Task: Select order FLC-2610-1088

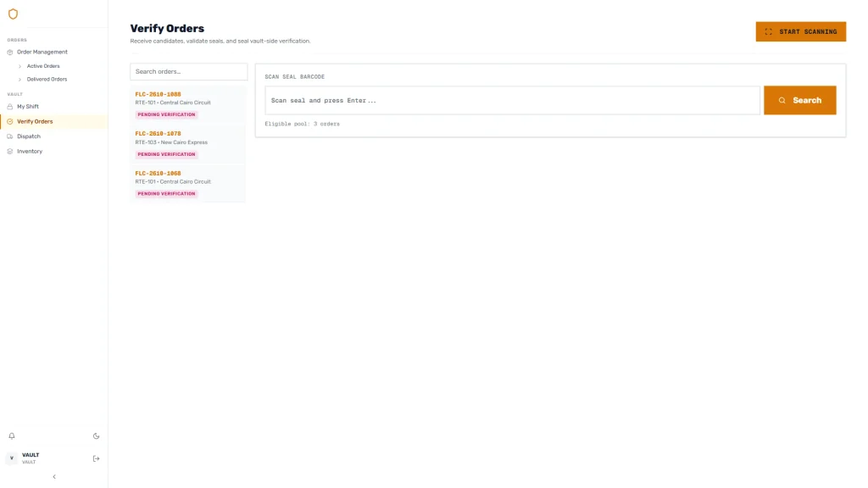Action: click(188, 104)
